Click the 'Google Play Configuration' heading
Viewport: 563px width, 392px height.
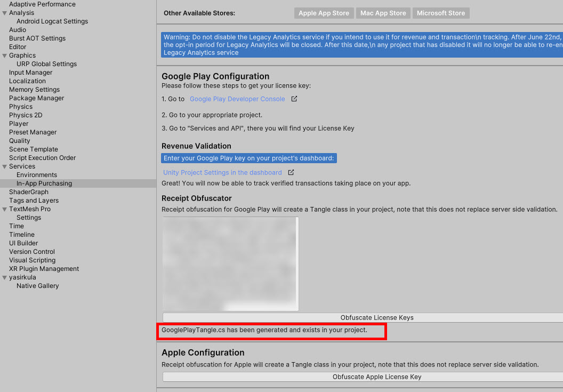215,76
